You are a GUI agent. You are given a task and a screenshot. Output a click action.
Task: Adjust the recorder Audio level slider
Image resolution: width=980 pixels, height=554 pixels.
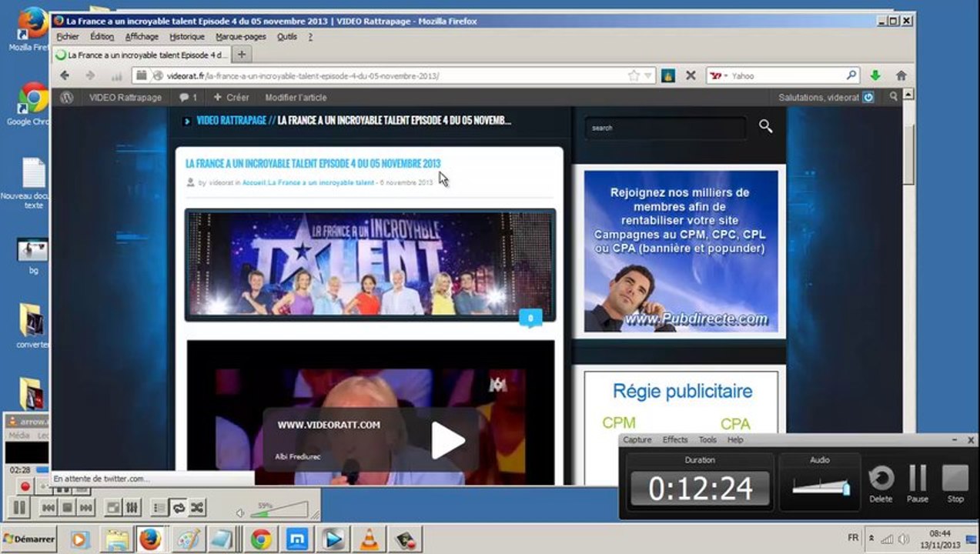(820, 488)
